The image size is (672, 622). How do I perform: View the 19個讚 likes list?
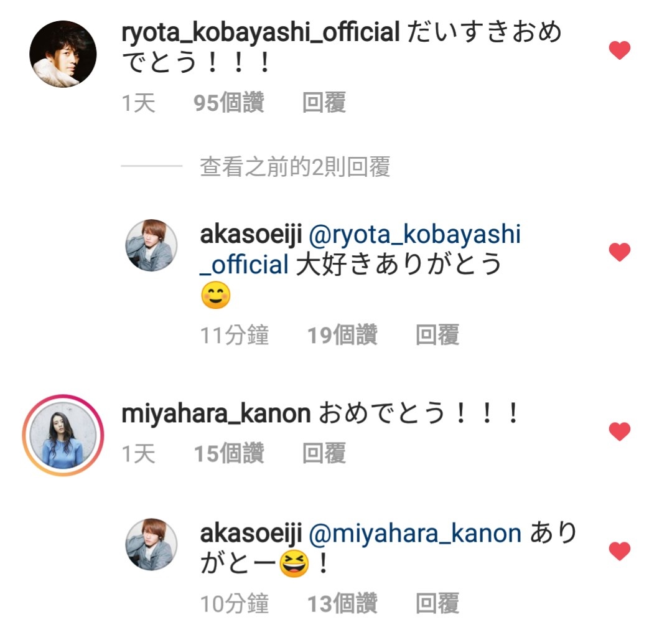tap(342, 335)
